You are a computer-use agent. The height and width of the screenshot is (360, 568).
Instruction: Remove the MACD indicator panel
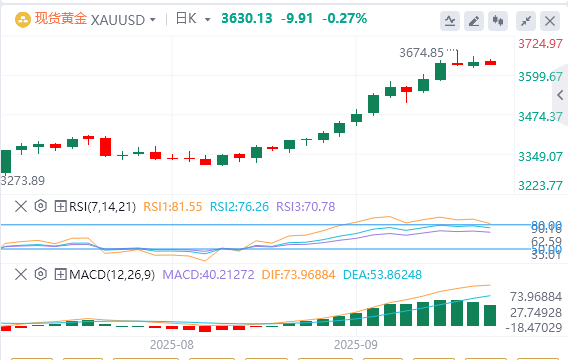(x=21, y=275)
